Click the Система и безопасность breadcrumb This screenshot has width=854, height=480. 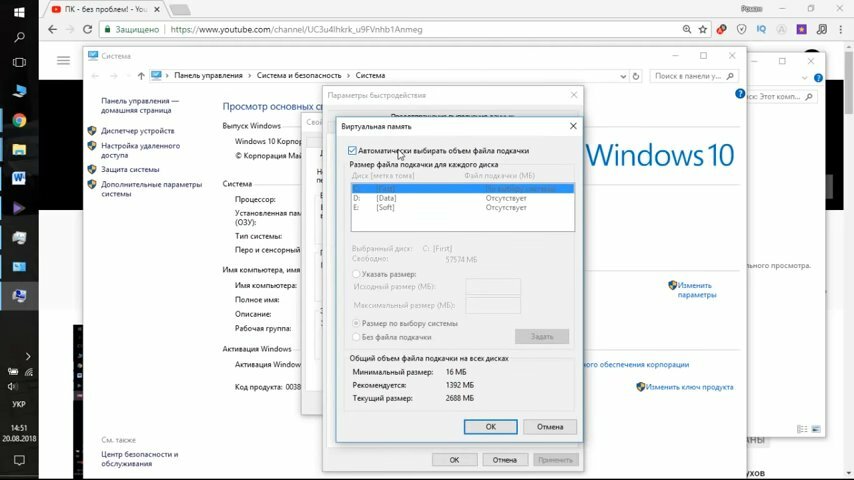(299, 76)
